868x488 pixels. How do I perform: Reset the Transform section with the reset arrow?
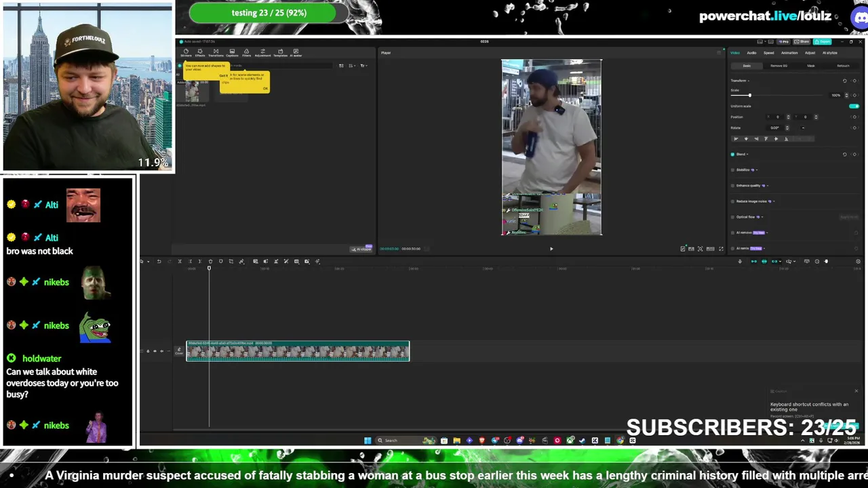[845, 81]
